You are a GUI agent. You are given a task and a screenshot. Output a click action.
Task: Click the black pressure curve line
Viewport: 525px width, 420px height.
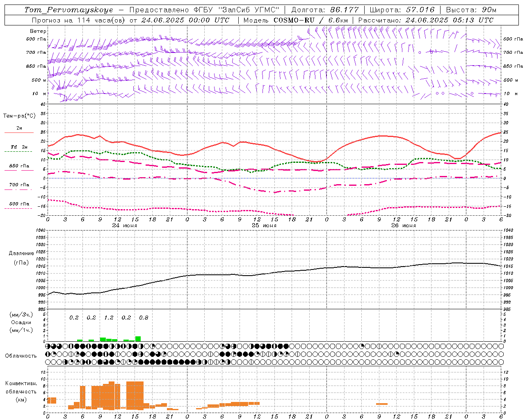point(274,273)
